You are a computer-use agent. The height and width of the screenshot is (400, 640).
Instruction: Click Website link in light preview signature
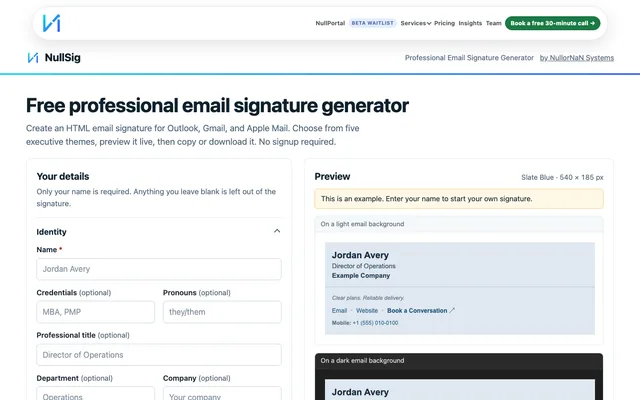[367, 311]
